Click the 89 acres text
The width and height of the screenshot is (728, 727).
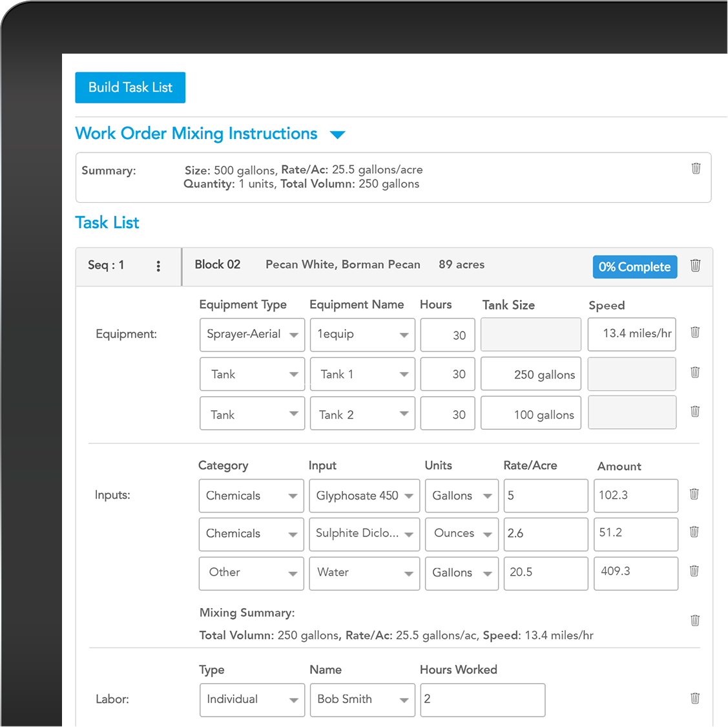point(461,265)
